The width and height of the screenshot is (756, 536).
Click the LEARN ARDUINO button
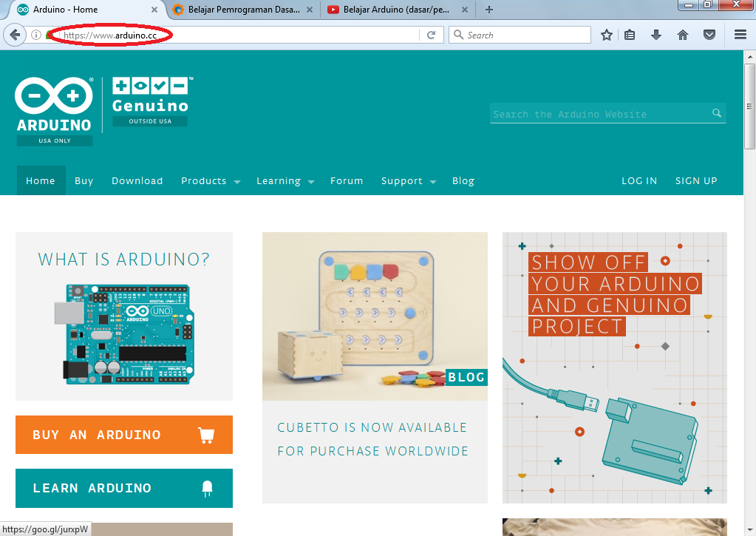coord(124,488)
